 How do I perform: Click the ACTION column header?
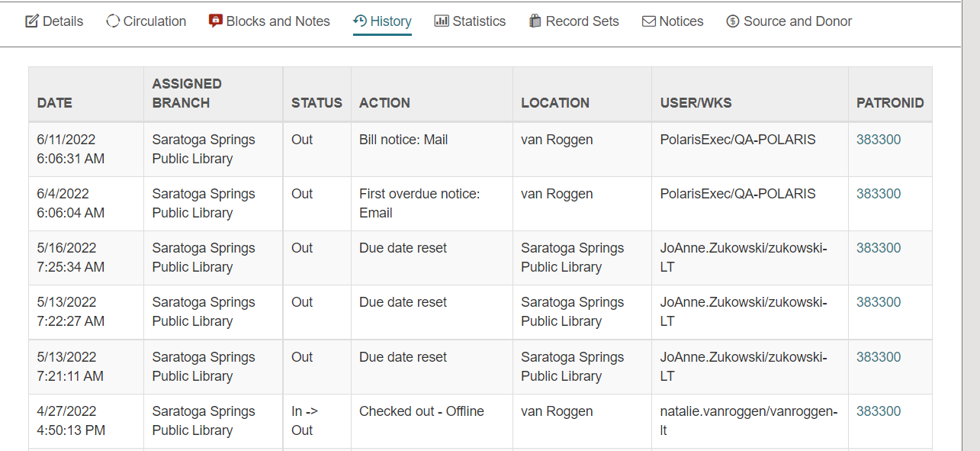(x=384, y=102)
